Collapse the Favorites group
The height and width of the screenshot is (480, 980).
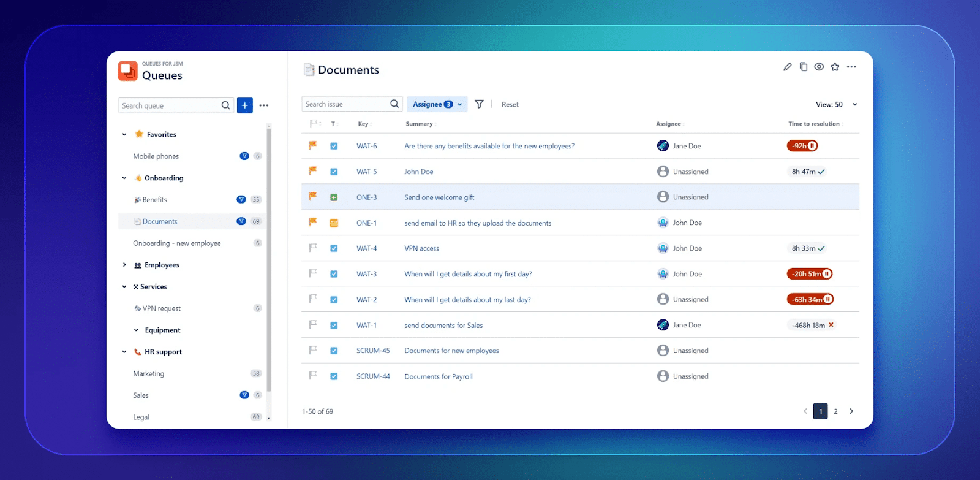(x=124, y=134)
